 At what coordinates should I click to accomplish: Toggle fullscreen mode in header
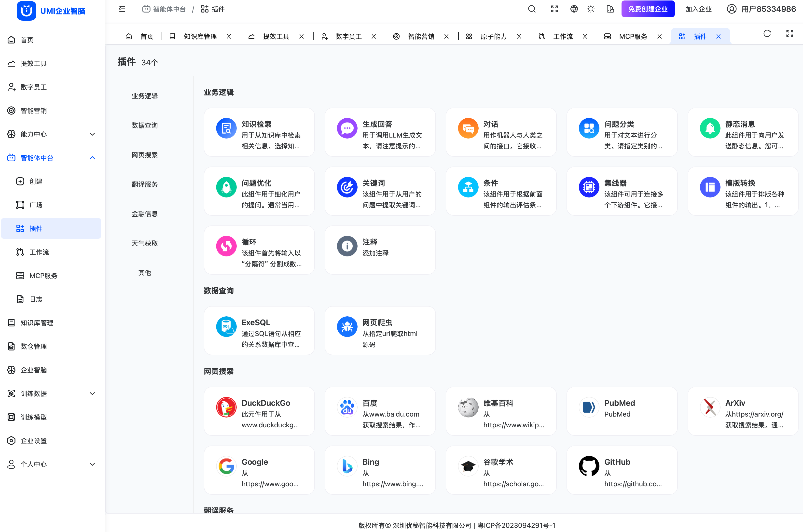click(x=554, y=9)
